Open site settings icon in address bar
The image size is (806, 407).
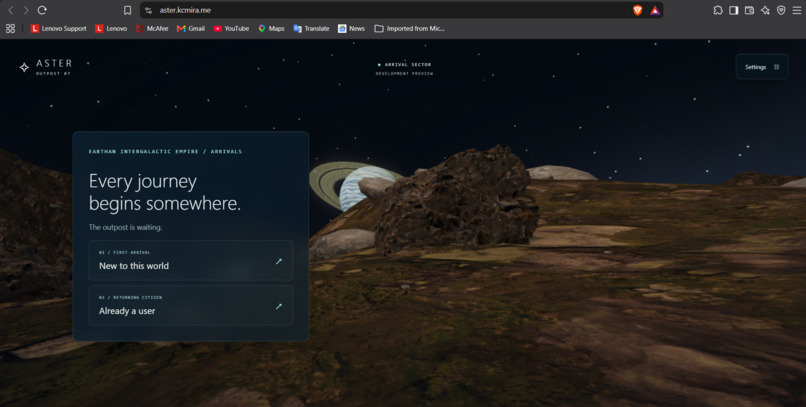coord(149,10)
